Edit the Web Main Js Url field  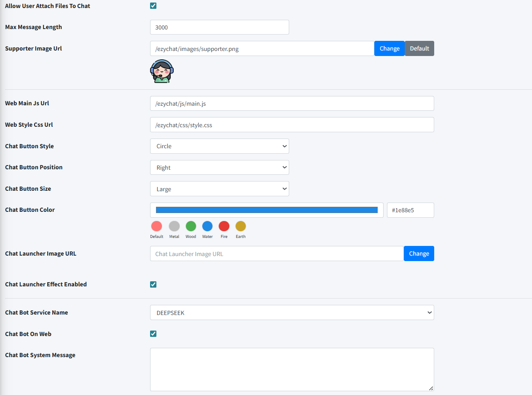point(292,103)
